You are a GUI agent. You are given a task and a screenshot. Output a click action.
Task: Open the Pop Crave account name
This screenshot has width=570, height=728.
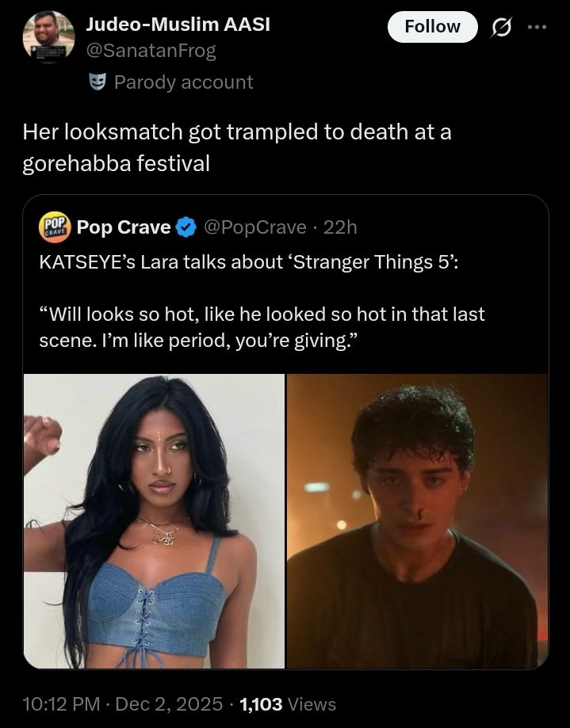point(124,227)
